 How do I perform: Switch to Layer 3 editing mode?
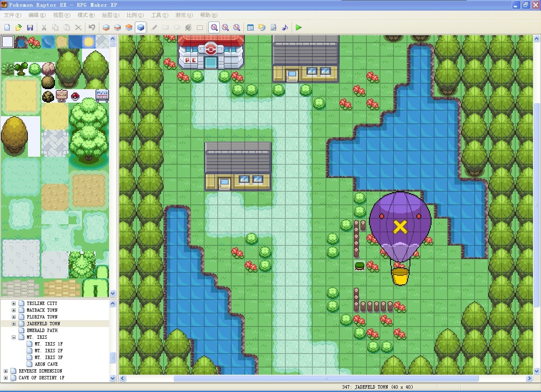click(129, 27)
